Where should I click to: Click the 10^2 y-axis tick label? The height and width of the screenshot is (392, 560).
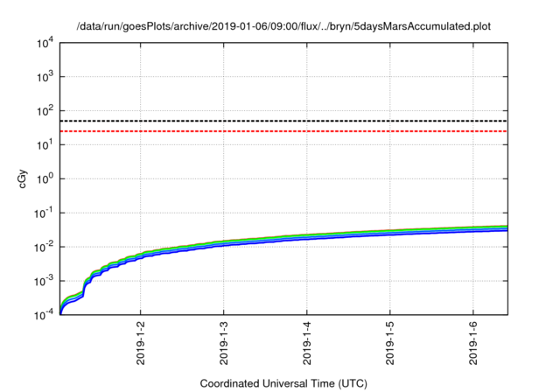tap(45, 111)
